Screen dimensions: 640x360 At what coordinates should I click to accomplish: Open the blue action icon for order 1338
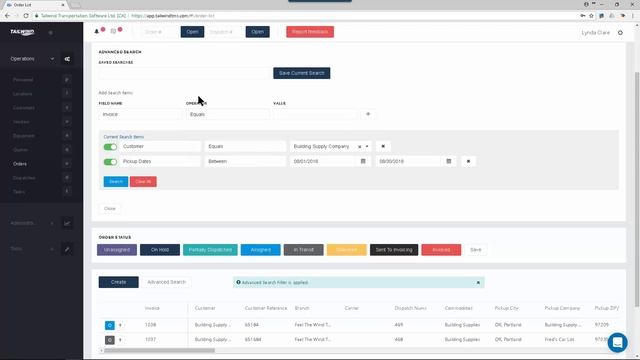110,325
